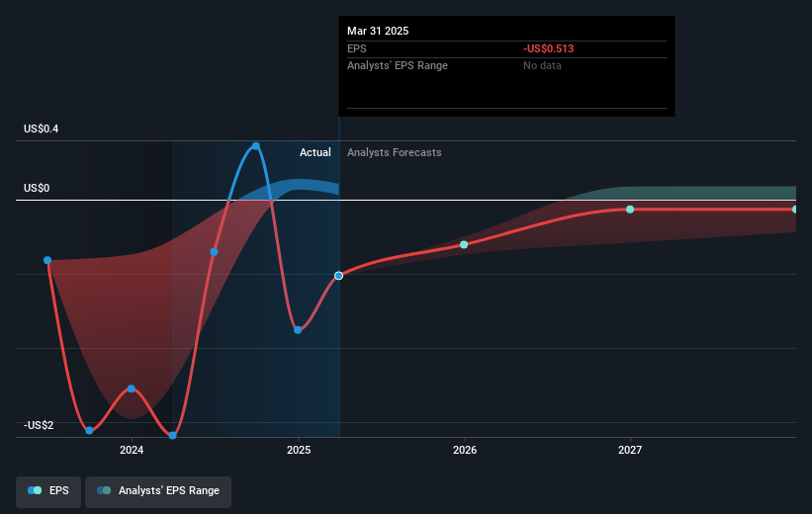812x514 pixels.
Task: Click 'Mar 31 2025' tooltip date
Action: 378,31
